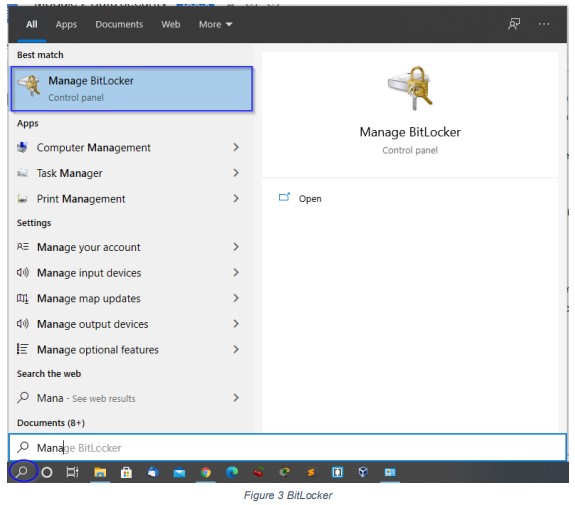Click the Documents (8+) section header
The width and height of the screenshot is (575, 505).
coord(51,423)
